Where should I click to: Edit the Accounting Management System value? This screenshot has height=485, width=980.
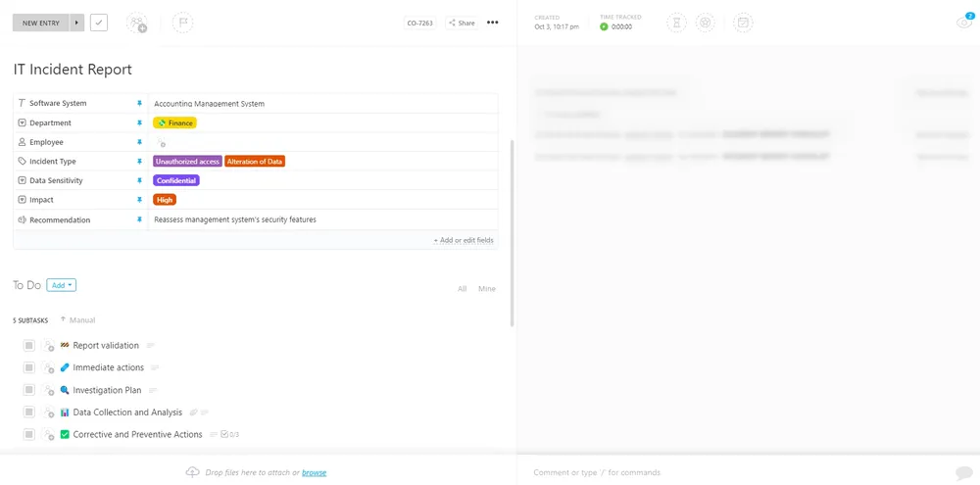point(210,104)
